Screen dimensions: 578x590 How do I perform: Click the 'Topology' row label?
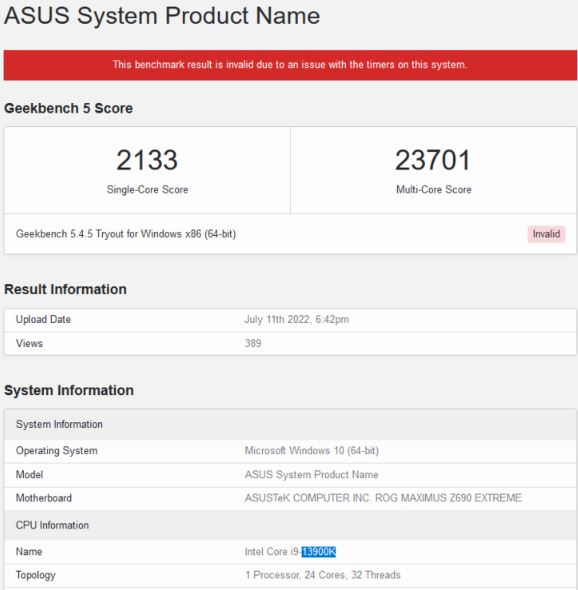(x=36, y=575)
